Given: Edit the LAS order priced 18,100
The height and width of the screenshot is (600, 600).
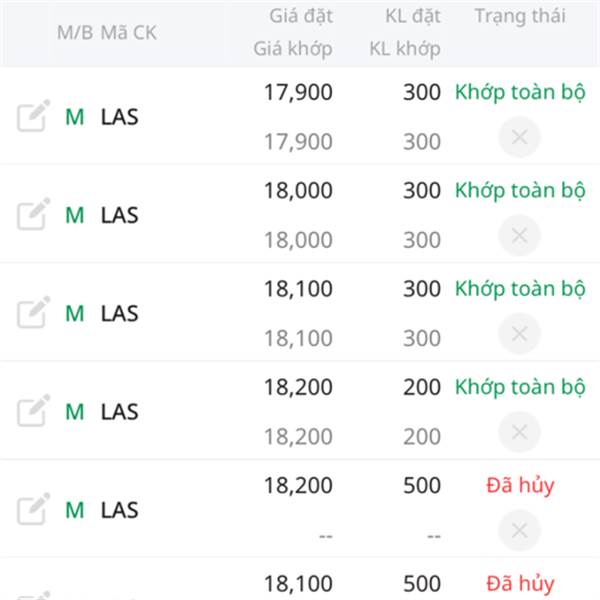Looking at the screenshot, I should click(x=33, y=312).
